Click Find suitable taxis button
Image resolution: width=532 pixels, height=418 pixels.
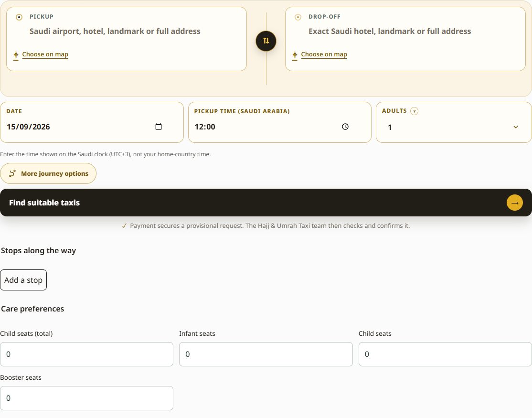click(266, 203)
